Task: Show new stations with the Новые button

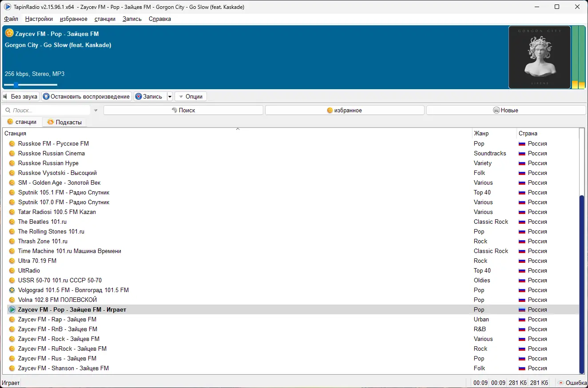Action: [x=506, y=111]
